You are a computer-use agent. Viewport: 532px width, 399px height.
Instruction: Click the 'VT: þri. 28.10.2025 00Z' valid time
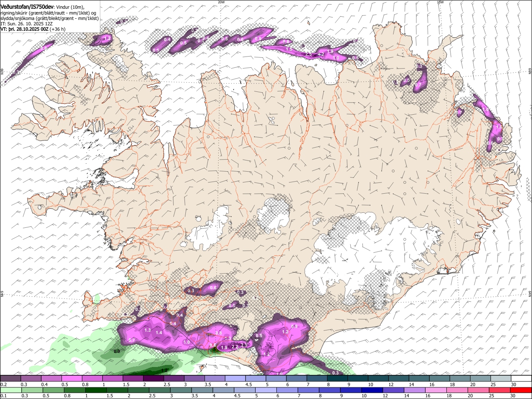[25, 30]
